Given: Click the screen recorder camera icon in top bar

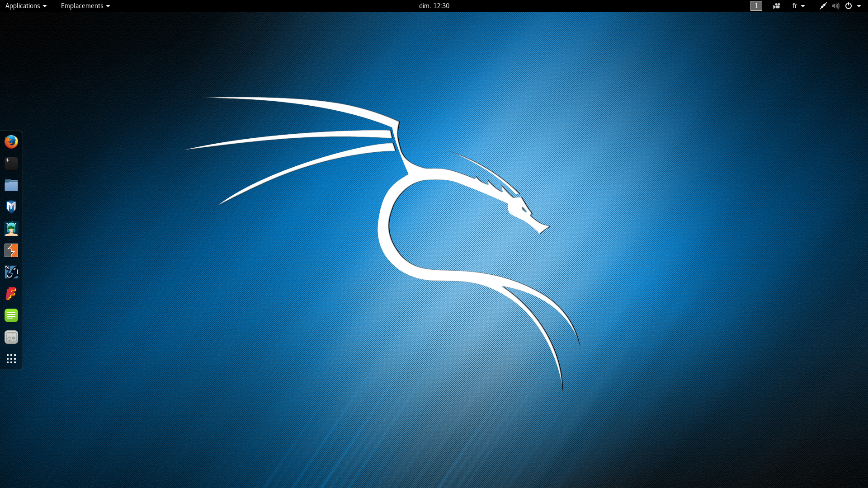Looking at the screenshot, I should [777, 6].
